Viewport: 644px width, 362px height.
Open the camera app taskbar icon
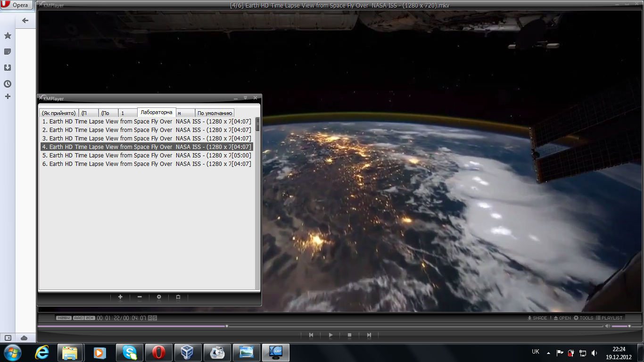pyautogui.click(x=217, y=353)
